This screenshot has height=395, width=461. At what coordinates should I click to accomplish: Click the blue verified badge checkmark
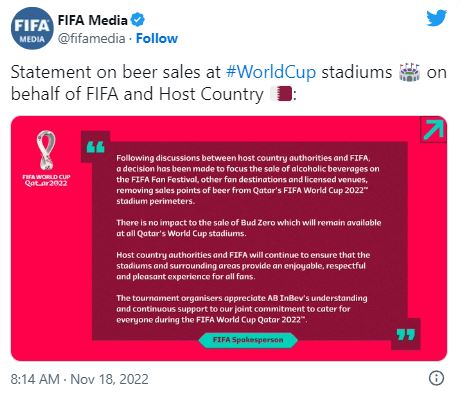tap(137, 20)
